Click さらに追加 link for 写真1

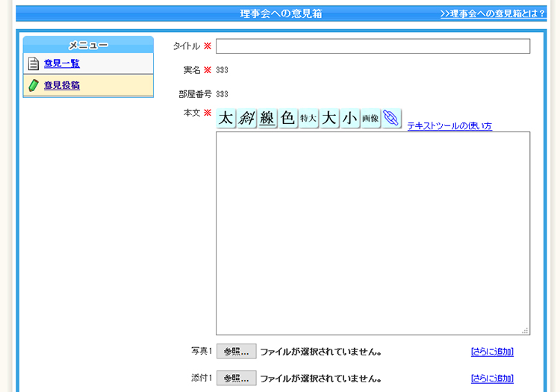point(492,352)
